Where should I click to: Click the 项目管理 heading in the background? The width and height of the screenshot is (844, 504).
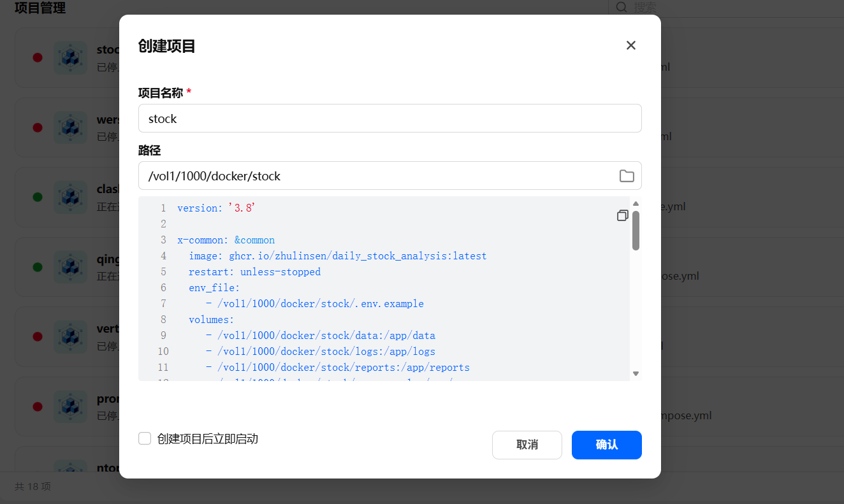pos(40,8)
